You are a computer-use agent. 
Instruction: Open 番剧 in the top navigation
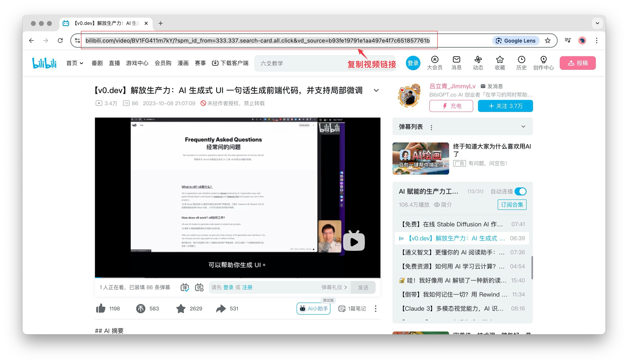coord(97,63)
